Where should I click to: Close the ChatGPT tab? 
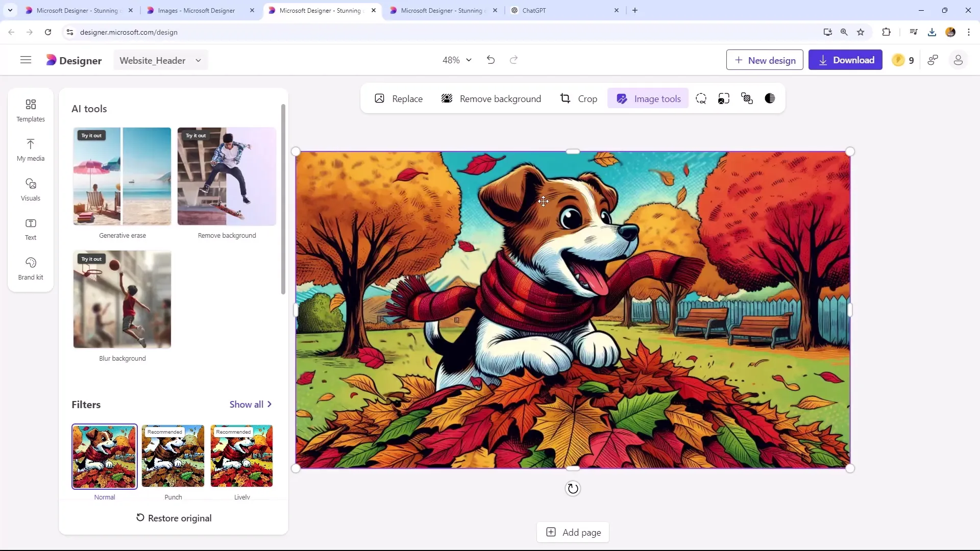tap(617, 10)
